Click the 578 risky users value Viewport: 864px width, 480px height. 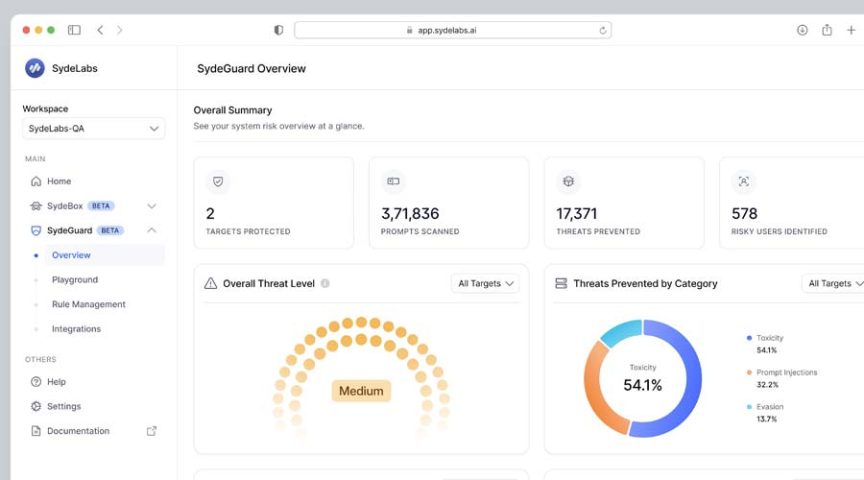pyautogui.click(x=744, y=213)
